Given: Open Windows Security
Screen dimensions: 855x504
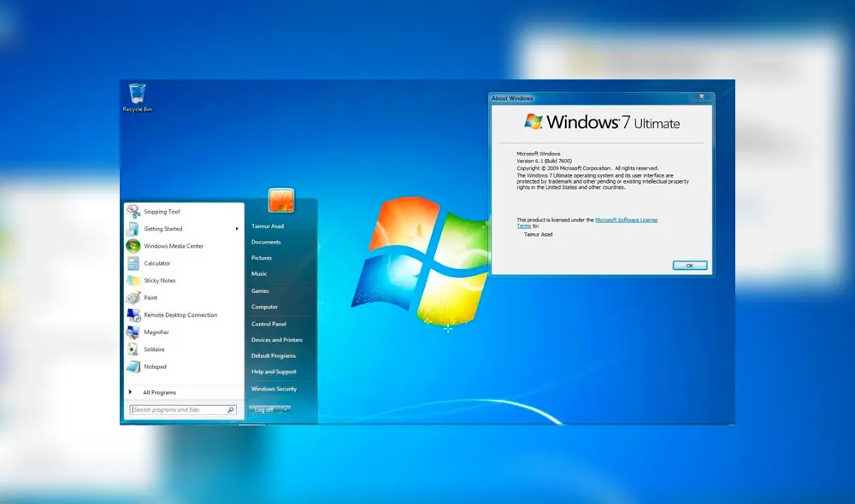Looking at the screenshot, I should coord(274,389).
